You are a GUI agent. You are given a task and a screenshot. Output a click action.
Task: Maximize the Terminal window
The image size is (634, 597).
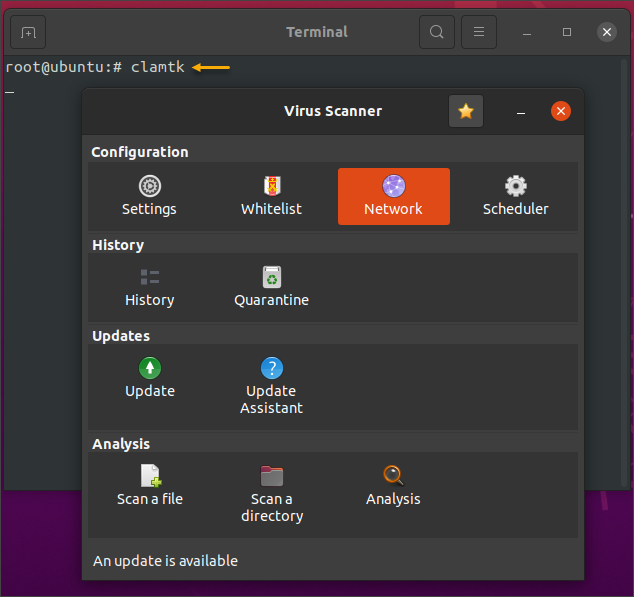click(x=567, y=32)
